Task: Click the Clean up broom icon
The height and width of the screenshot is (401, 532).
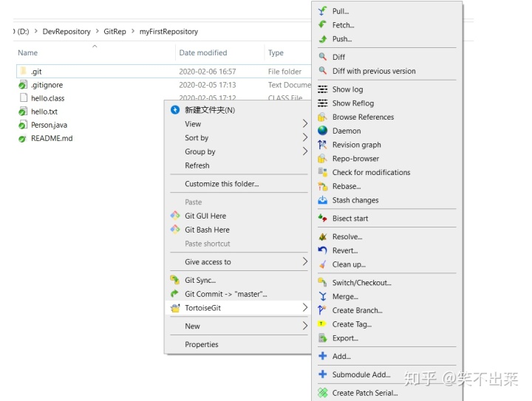Action: click(x=322, y=264)
